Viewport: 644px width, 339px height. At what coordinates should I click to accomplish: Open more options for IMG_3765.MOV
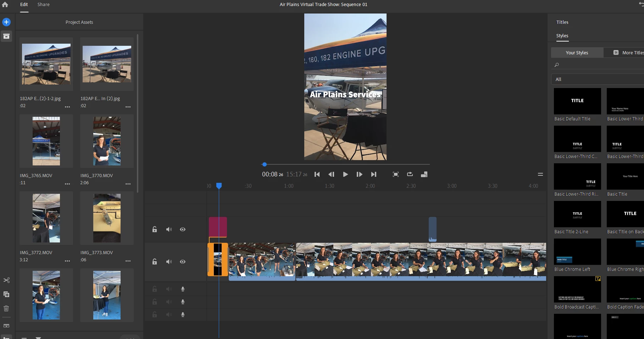pyautogui.click(x=67, y=184)
